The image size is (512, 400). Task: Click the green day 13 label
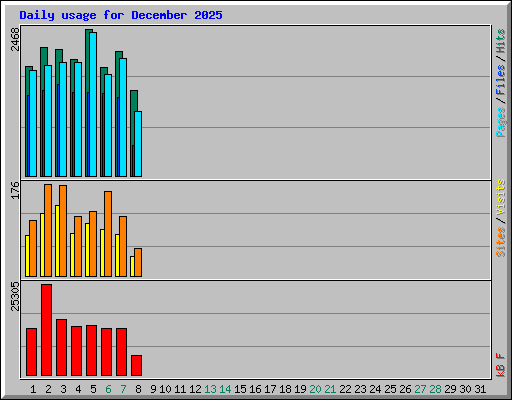(210, 389)
